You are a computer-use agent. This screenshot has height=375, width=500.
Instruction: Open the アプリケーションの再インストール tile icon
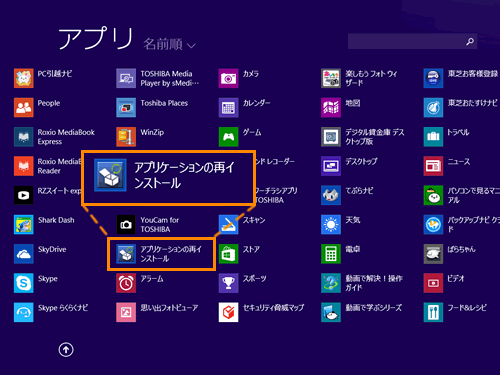coord(126,254)
